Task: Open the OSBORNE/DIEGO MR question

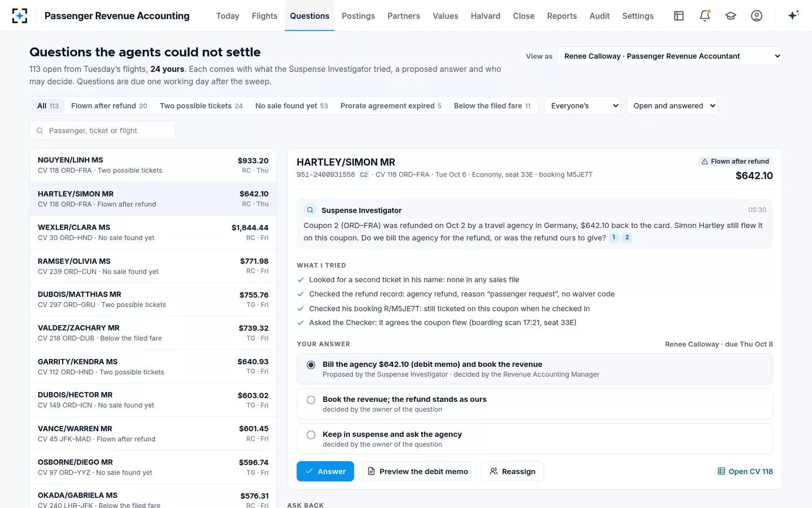Action: 153,467
